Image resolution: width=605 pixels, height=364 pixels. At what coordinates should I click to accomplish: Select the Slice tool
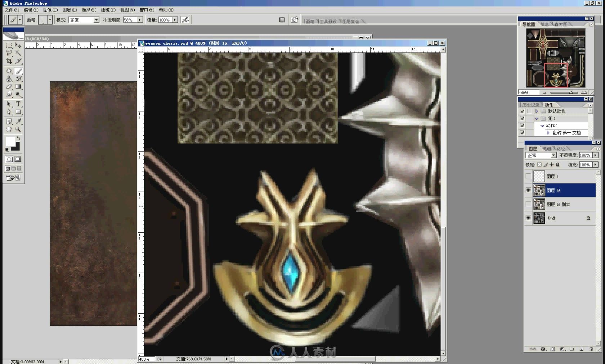18,61
